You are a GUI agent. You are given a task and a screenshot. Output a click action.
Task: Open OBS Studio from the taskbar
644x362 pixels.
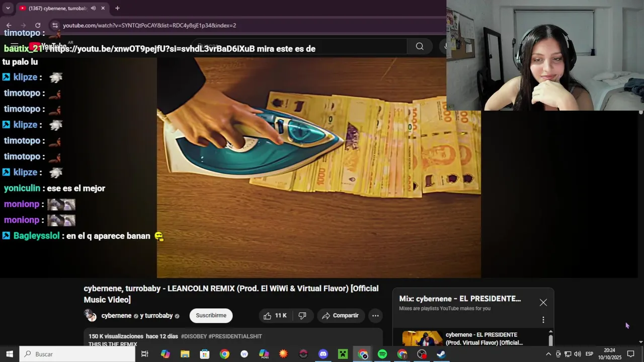[422, 354]
